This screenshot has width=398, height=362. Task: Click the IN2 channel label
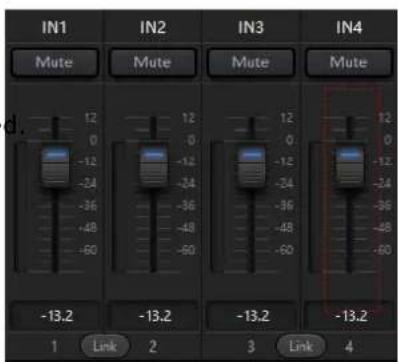[153, 27]
